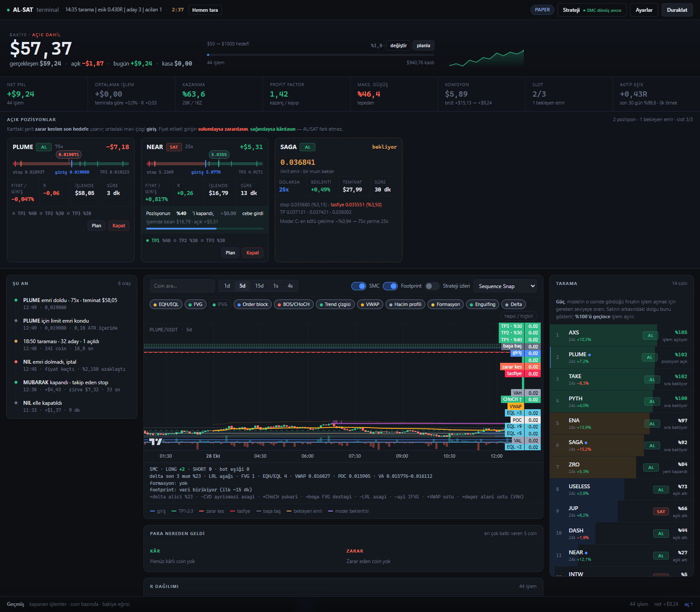Toggle the SMC switch
The height and width of the screenshot is (612, 700).
(x=359, y=286)
